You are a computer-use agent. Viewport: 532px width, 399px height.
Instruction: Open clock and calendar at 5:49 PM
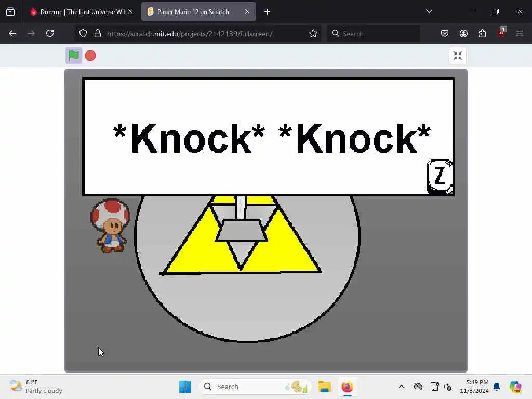[474, 387]
